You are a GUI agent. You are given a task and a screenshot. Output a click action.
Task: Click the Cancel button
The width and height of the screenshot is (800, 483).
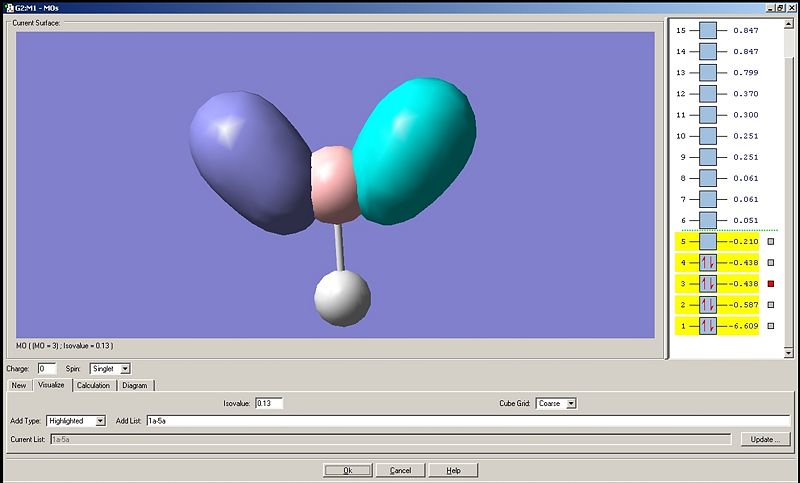(x=401, y=470)
